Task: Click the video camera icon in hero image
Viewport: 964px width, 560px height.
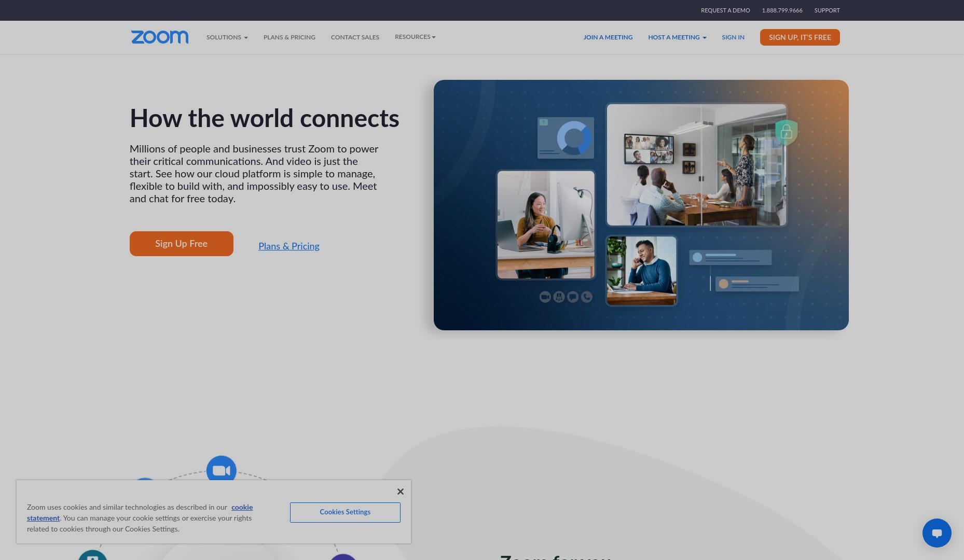Action: (x=545, y=297)
